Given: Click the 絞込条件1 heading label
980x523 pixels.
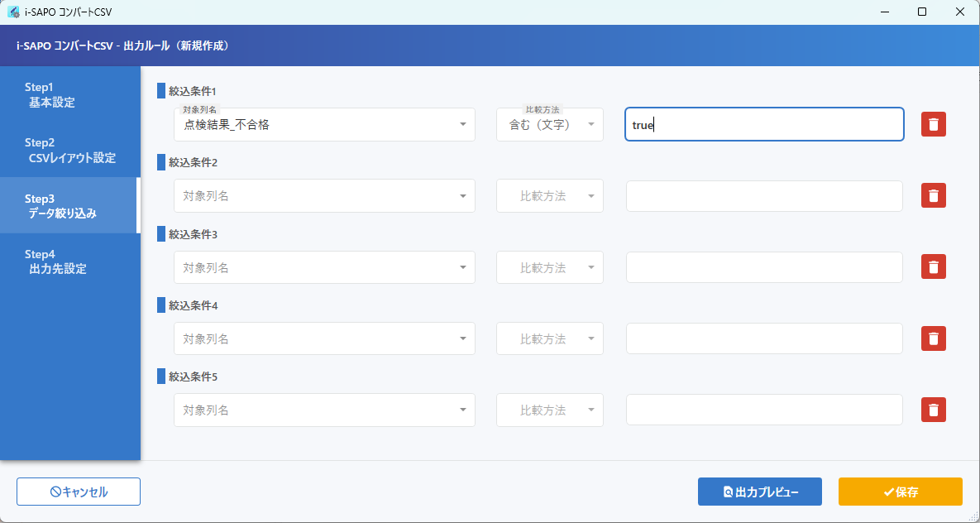Looking at the screenshot, I should click(x=194, y=91).
